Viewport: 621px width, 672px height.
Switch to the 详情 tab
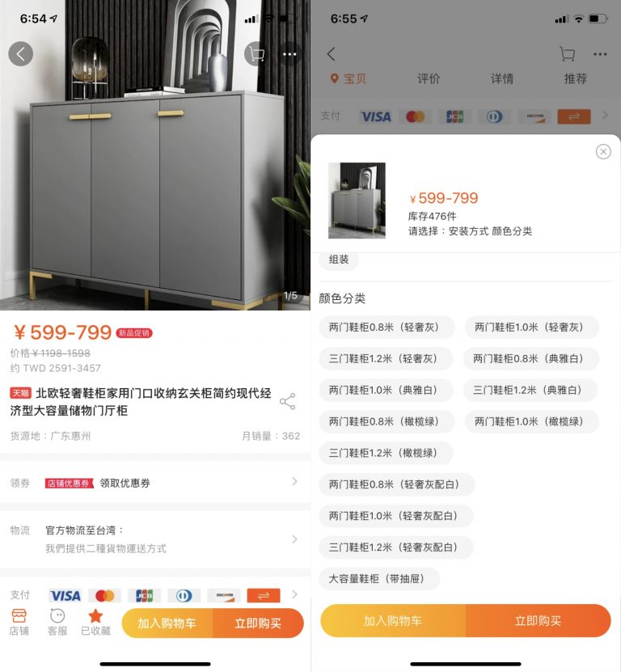(502, 79)
